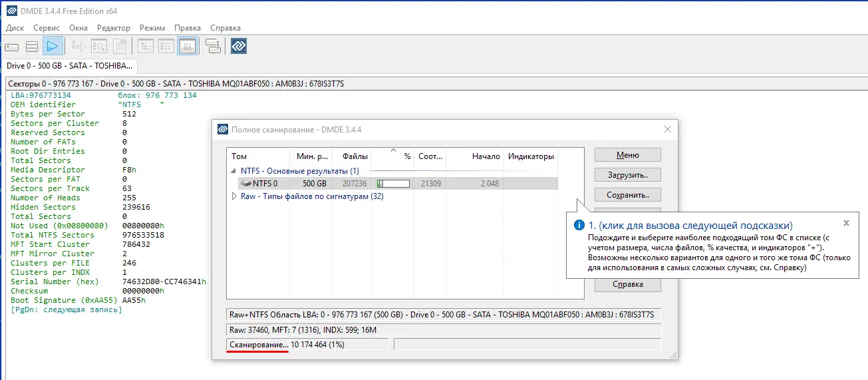Click the file list panel toolbar icon
Screen dimensions: 868x380
166,47
